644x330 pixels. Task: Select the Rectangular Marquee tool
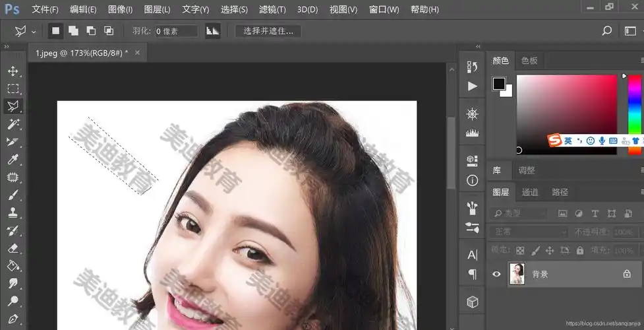pos(13,88)
